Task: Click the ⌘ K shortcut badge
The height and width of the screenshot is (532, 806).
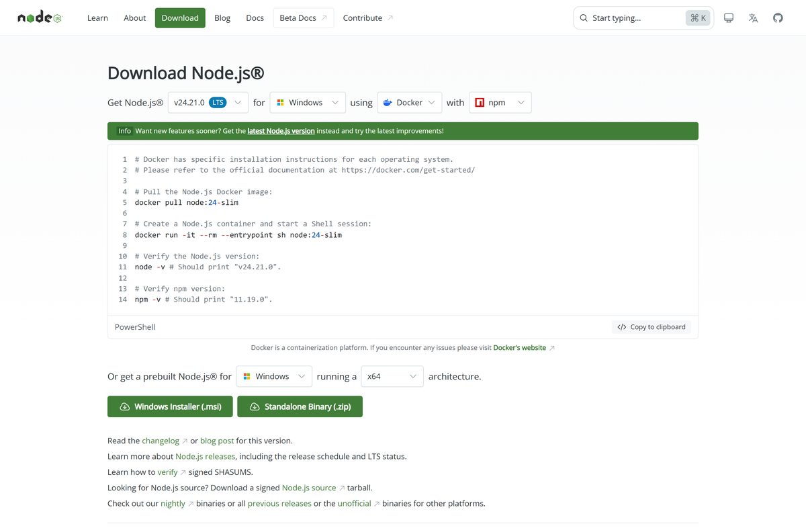Action: (x=698, y=18)
